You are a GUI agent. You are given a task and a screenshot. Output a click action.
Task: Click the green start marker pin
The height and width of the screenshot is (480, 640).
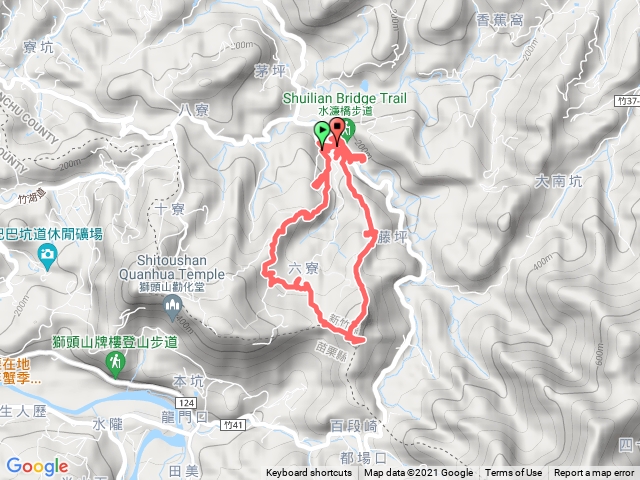point(322,134)
